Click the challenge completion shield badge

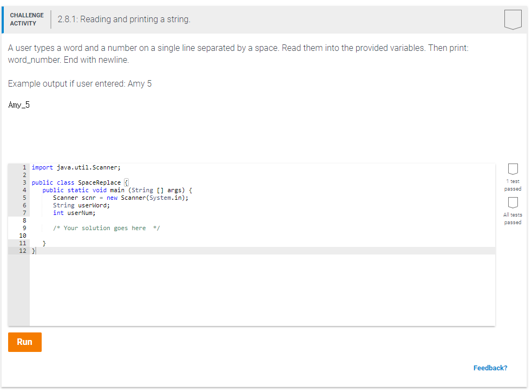(513, 19)
